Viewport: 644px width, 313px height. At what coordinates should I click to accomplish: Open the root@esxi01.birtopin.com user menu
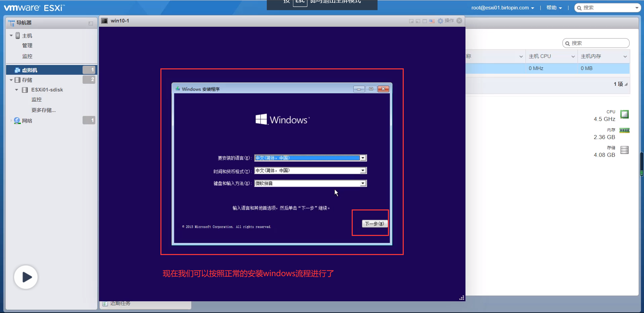pyautogui.click(x=503, y=8)
